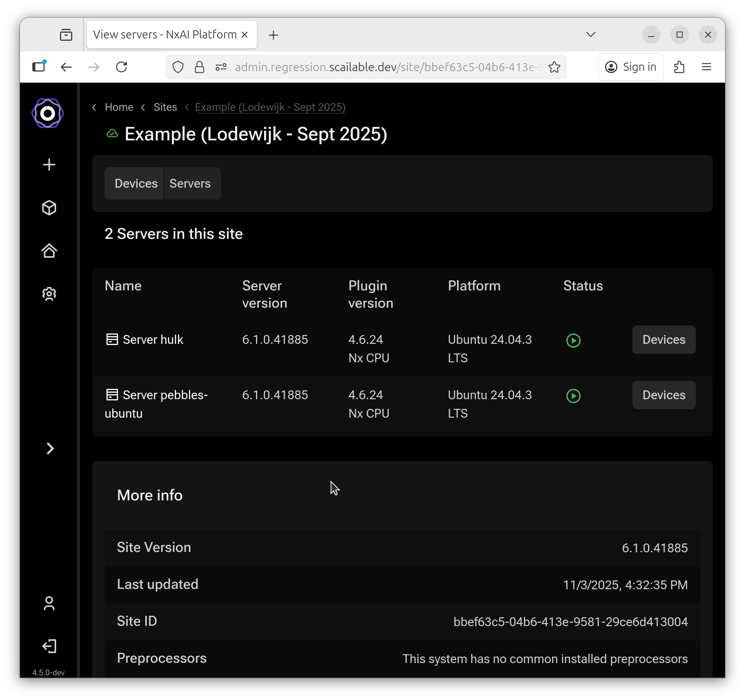Open the browser tabs list dropdown
745x700 pixels.
tap(590, 35)
